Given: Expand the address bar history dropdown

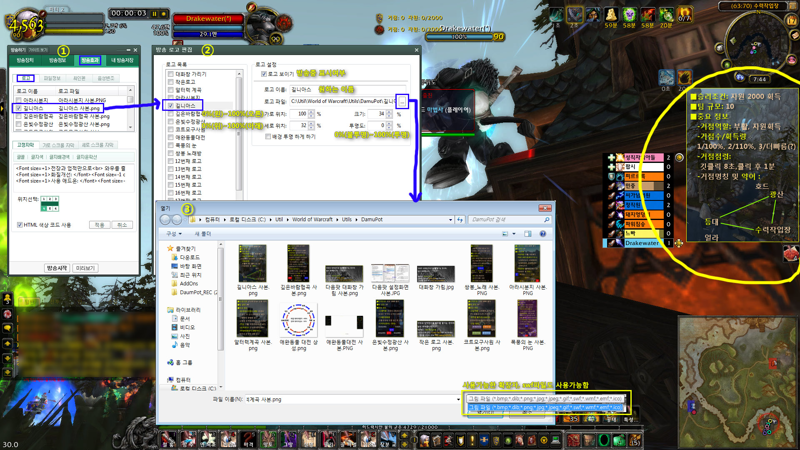Looking at the screenshot, I should click(x=451, y=219).
